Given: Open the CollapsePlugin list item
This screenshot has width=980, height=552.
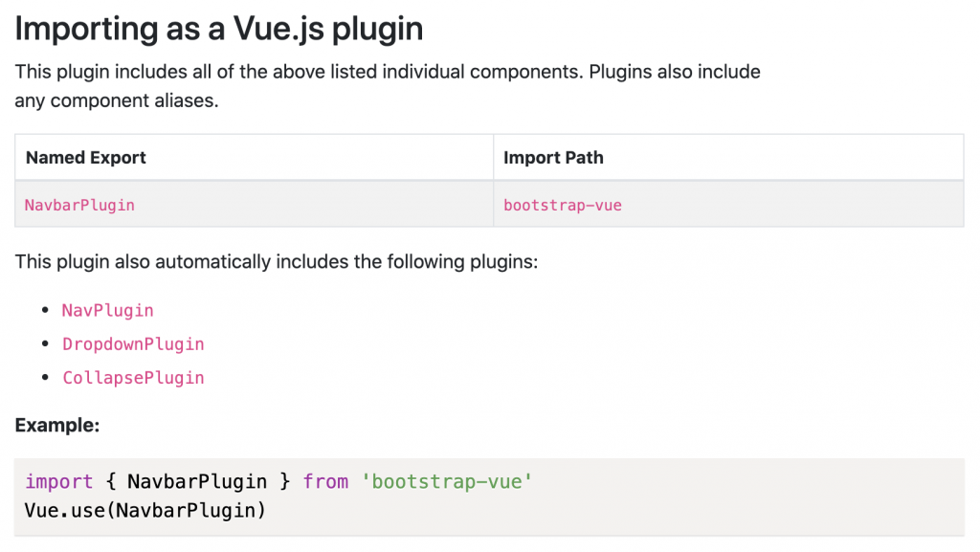Looking at the screenshot, I should 133,378.
